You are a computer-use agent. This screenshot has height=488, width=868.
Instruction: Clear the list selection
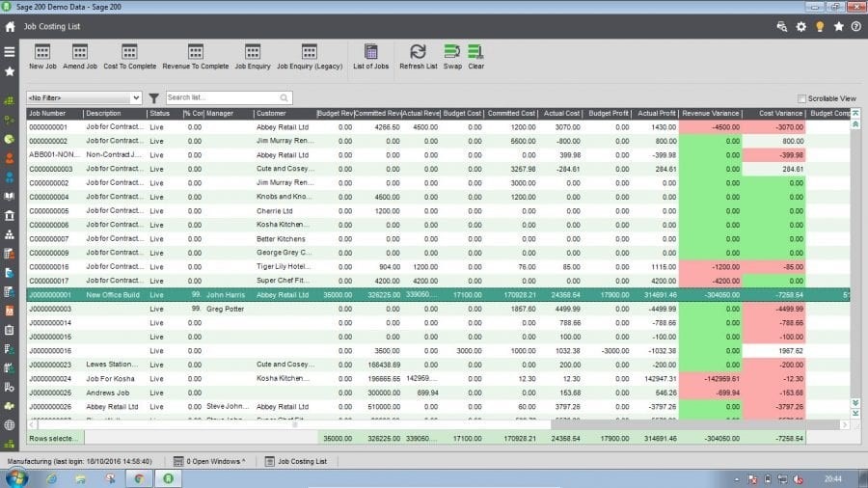point(476,57)
